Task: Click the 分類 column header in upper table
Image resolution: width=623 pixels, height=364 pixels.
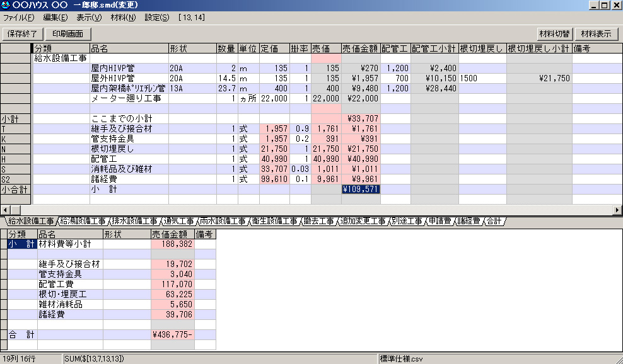Action: click(x=62, y=48)
